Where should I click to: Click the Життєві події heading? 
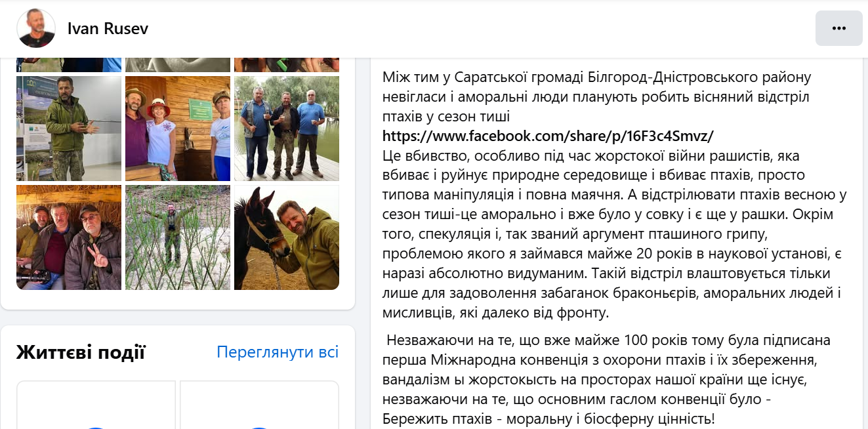[x=81, y=352]
